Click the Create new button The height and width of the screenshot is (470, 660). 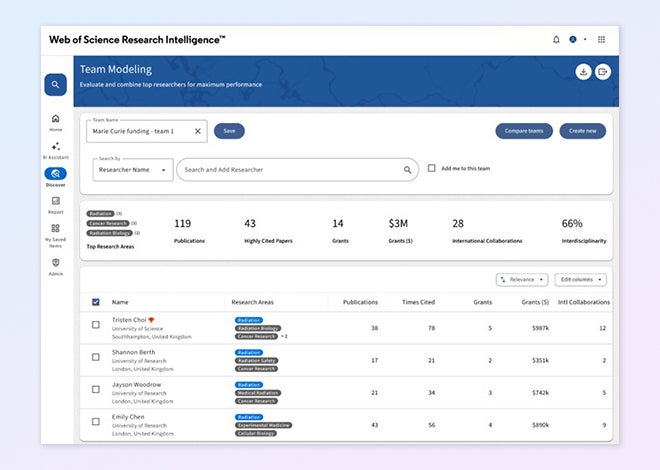pos(582,131)
